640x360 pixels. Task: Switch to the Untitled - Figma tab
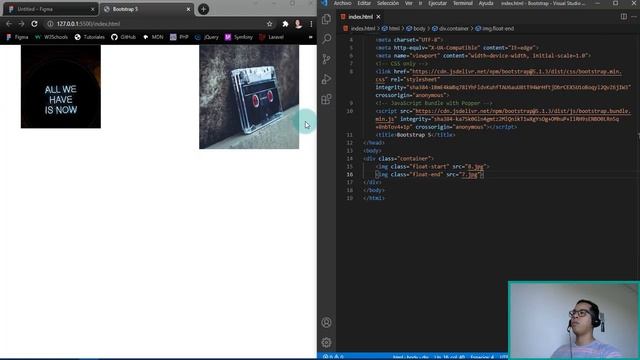(x=50, y=9)
